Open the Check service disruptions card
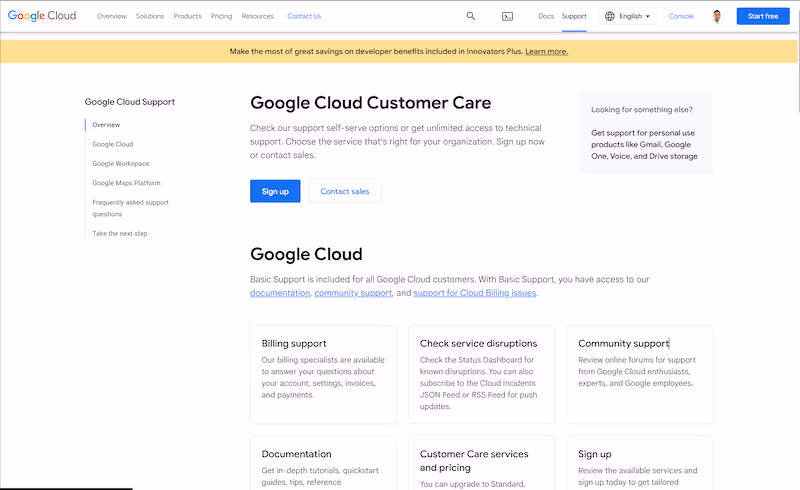Viewport: 800px width, 490px height. click(481, 375)
